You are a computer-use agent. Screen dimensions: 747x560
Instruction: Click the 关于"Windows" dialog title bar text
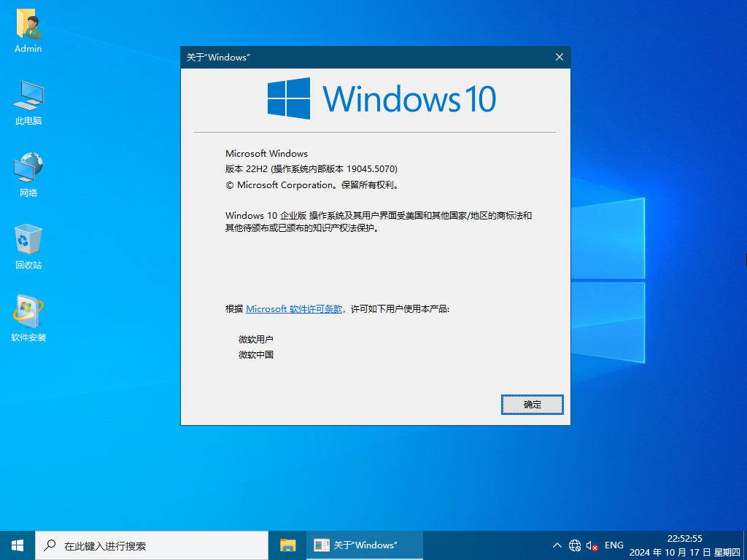218,58
